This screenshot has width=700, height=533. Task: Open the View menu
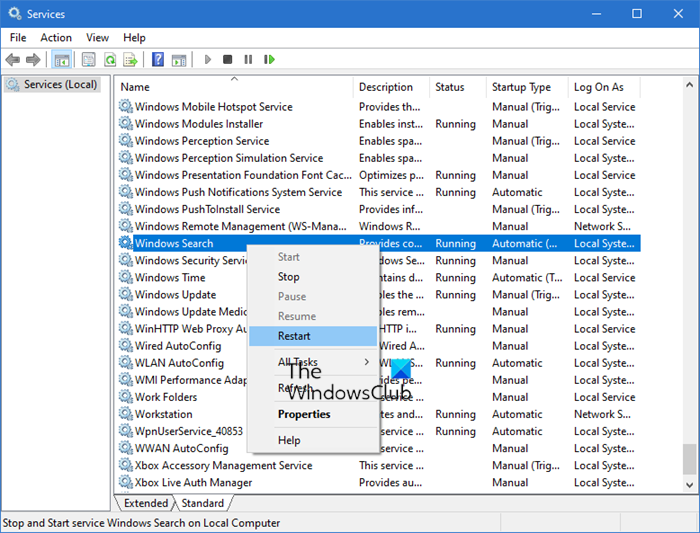pyautogui.click(x=97, y=37)
